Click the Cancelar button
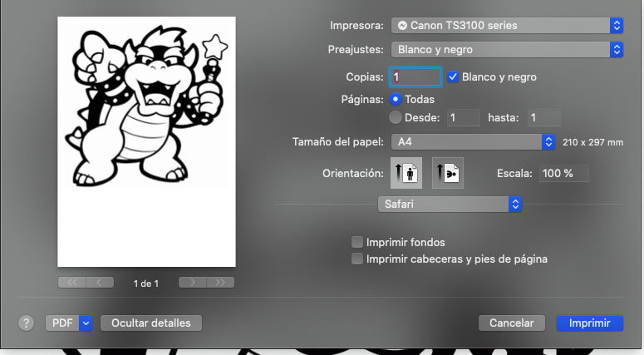 click(x=512, y=323)
